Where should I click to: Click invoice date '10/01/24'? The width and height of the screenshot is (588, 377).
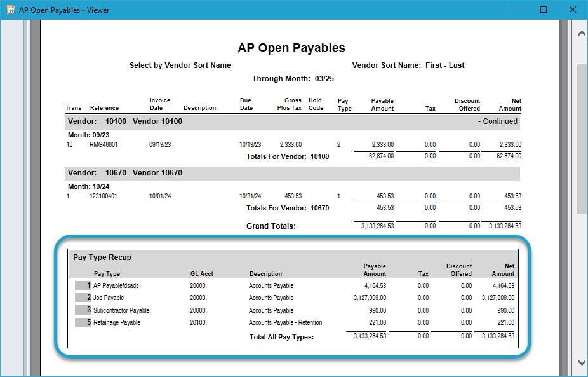(160, 196)
